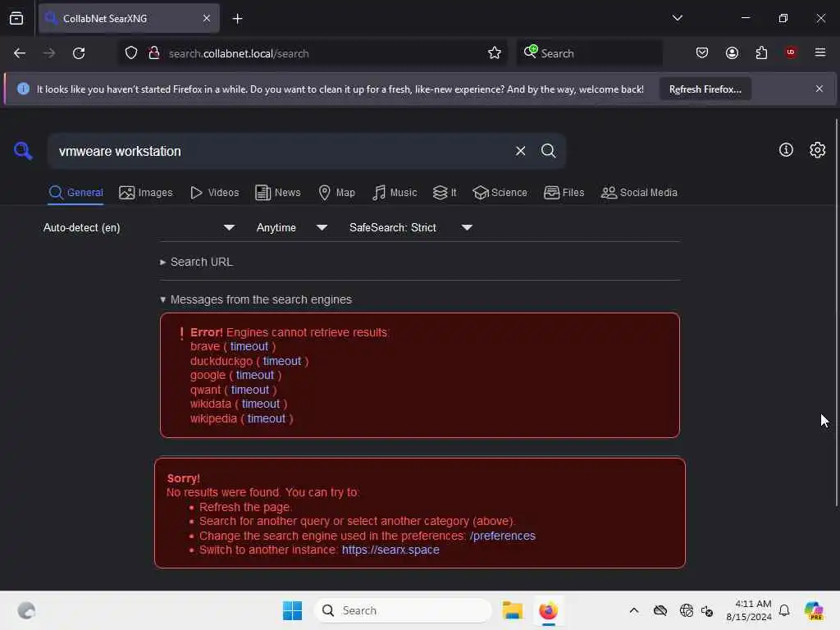Submit search with magnifier button
840x630 pixels.
click(548, 151)
